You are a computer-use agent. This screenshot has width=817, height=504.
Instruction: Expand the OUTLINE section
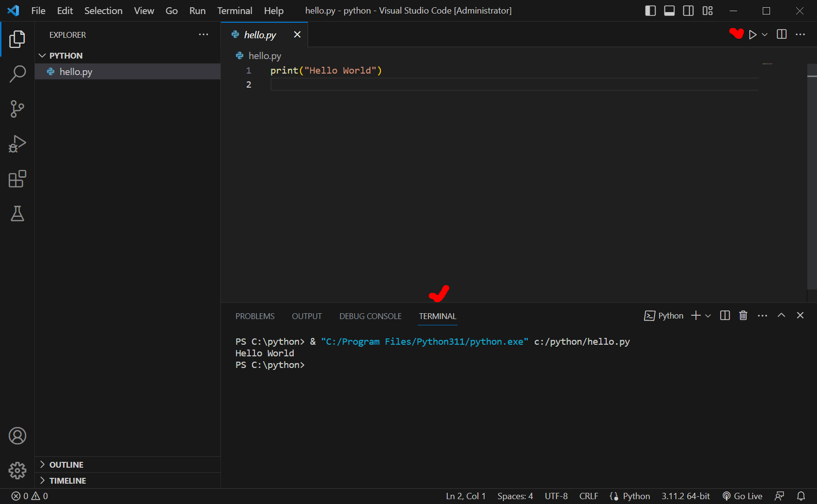(x=127, y=465)
